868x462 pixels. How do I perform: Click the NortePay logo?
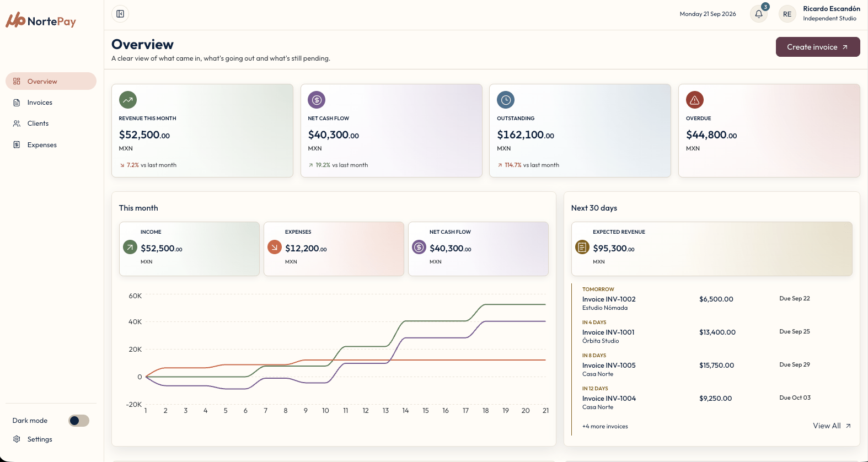click(41, 20)
